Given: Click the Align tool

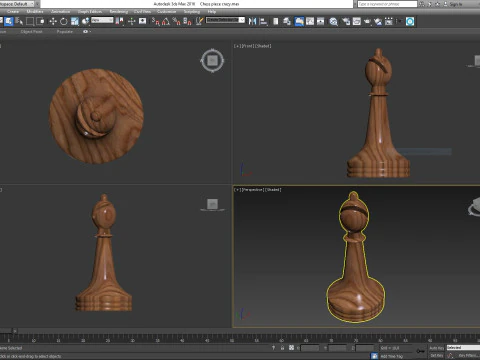Looking at the screenshot, I should coord(263,21).
